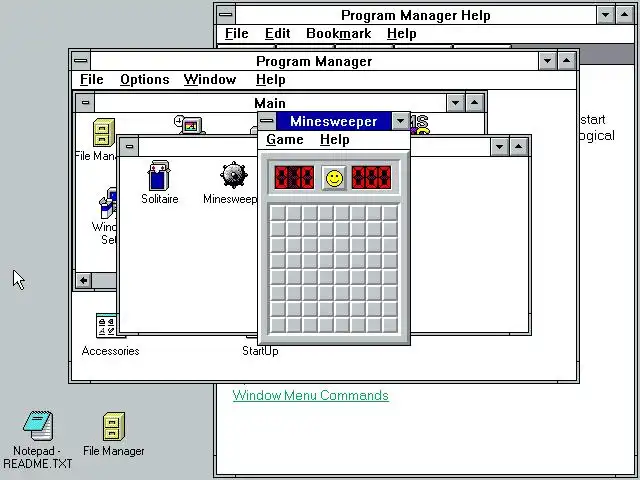The height and width of the screenshot is (480, 640).
Task: Click the Program Manager Help title bar
Action: pos(416,15)
